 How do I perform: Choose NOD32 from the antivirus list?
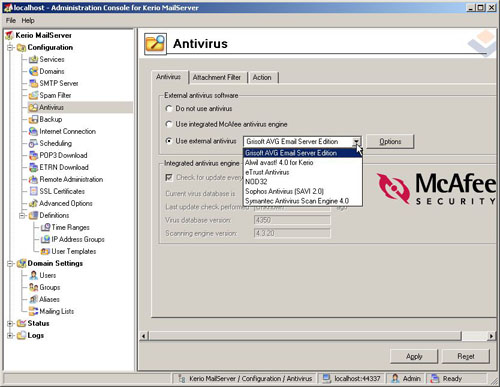tap(303, 182)
